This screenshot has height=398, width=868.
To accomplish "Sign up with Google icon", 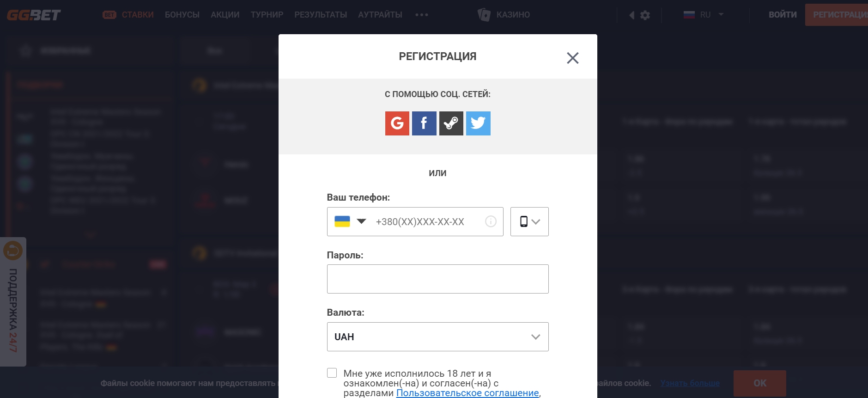I will pos(397,123).
